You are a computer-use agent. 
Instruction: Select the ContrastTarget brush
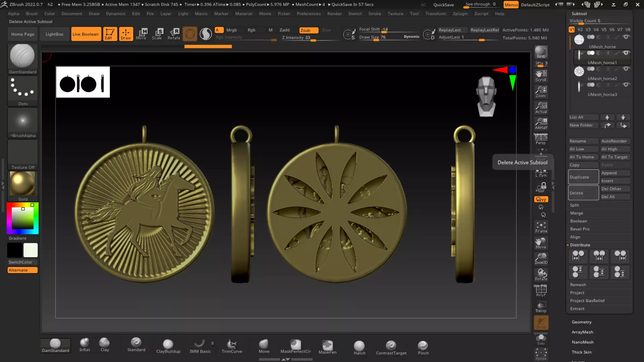391,348
